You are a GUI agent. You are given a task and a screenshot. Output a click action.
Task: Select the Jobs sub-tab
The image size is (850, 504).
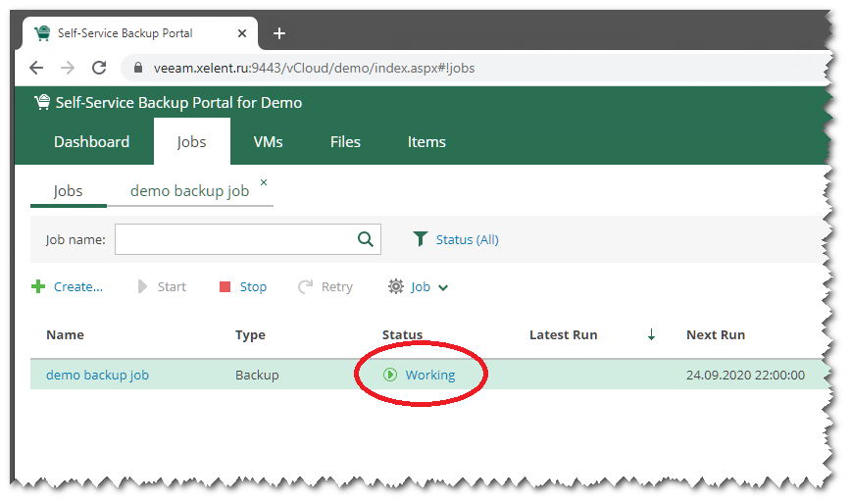click(x=69, y=191)
